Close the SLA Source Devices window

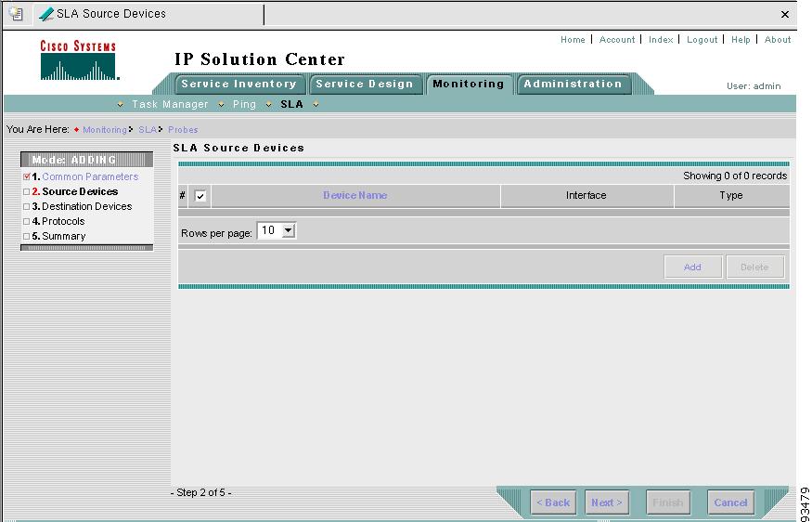[x=785, y=15]
